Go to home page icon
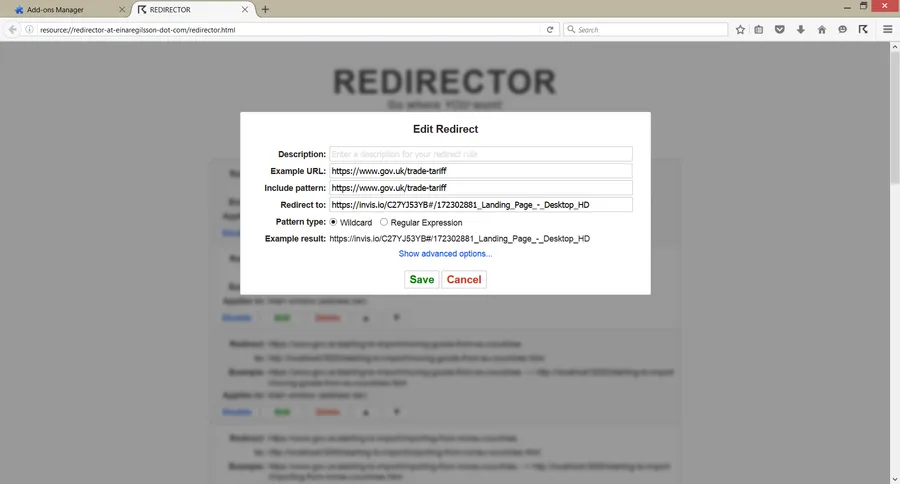900x484 pixels. click(821, 29)
